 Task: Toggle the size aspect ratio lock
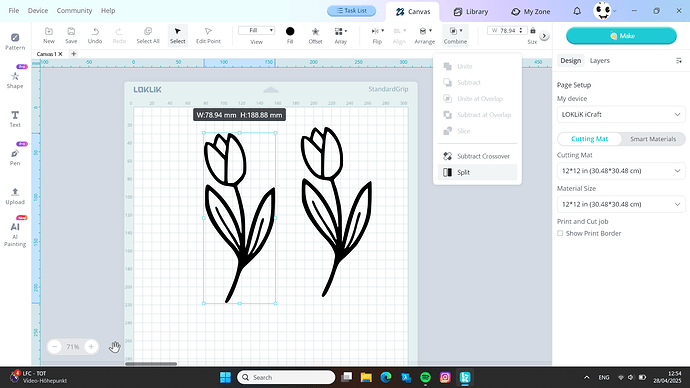pos(533,30)
